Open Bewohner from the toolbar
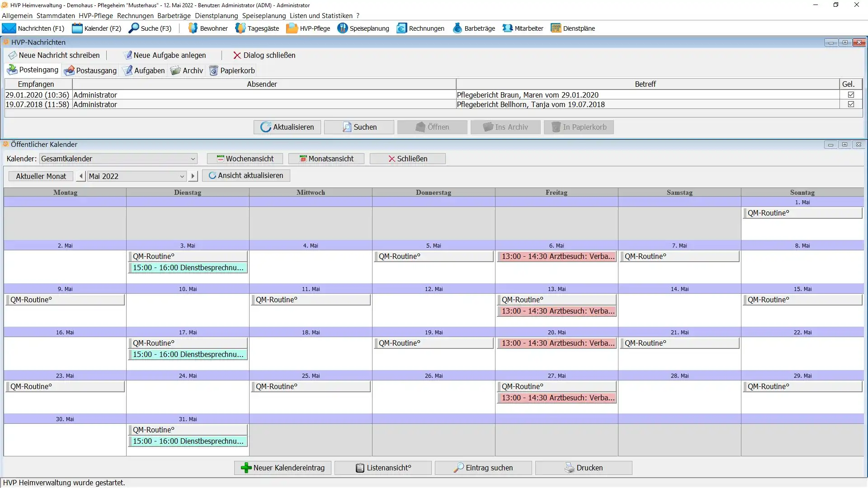The image size is (868, 488). [208, 28]
